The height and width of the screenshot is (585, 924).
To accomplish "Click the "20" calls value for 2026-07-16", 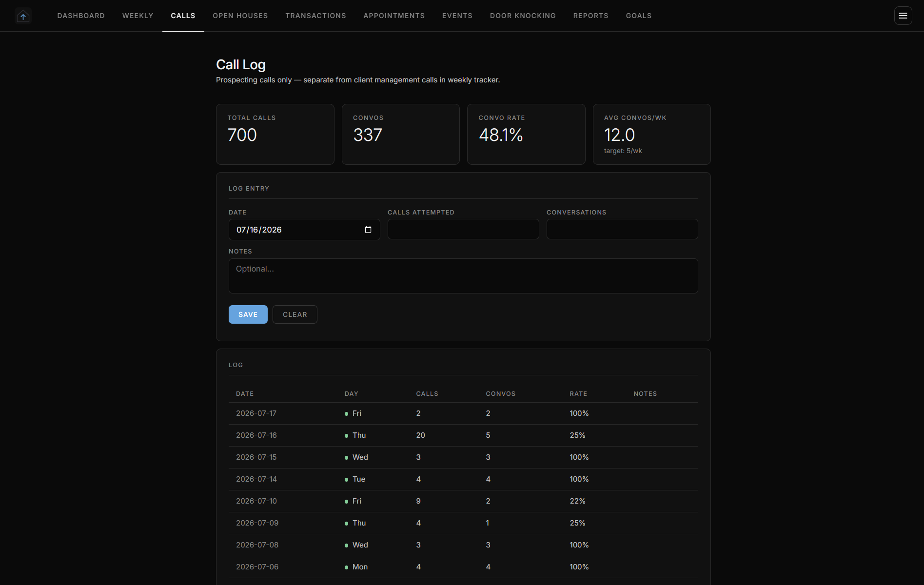I will click(421, 435).
